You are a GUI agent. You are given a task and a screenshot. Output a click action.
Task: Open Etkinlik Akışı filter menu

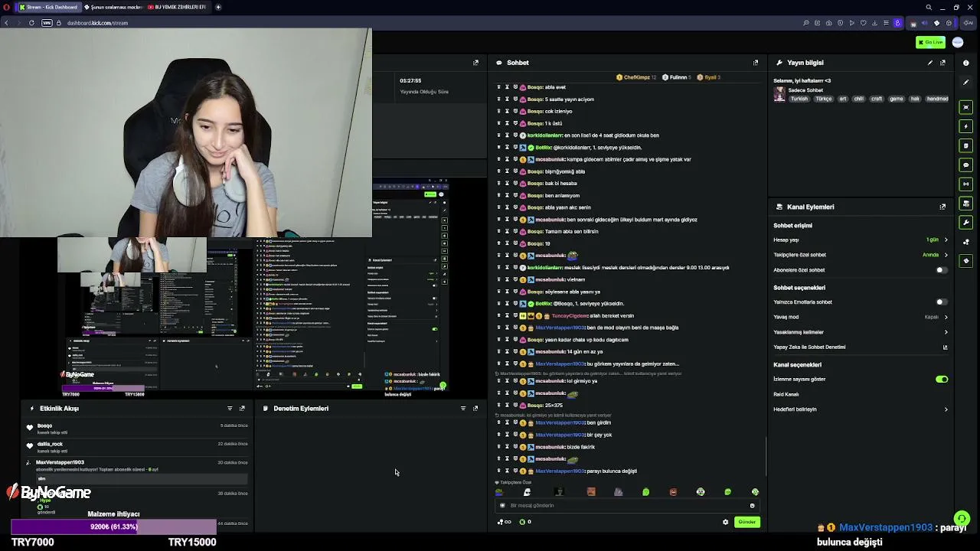pos(230,409)
